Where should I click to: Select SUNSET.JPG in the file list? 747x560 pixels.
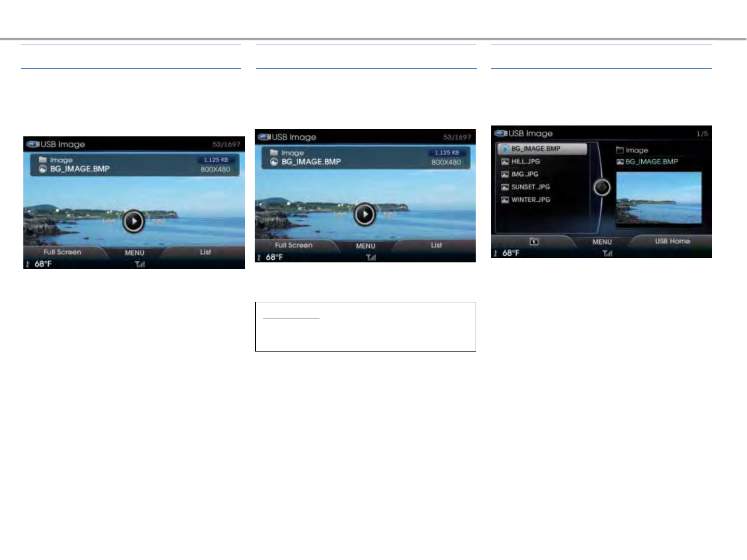tap(530, 187)
